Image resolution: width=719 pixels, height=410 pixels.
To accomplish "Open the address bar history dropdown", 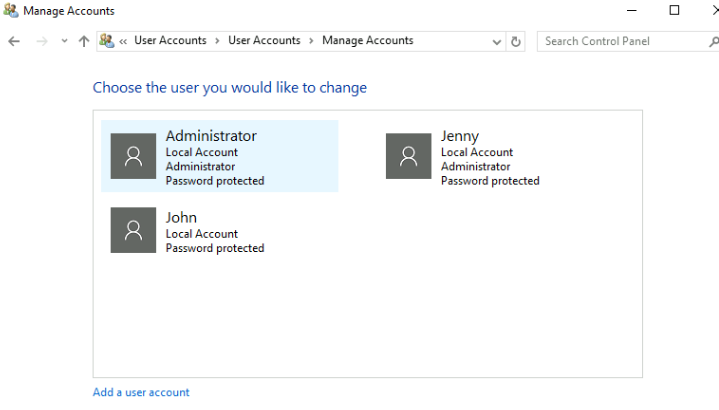I will click(497, 42).
